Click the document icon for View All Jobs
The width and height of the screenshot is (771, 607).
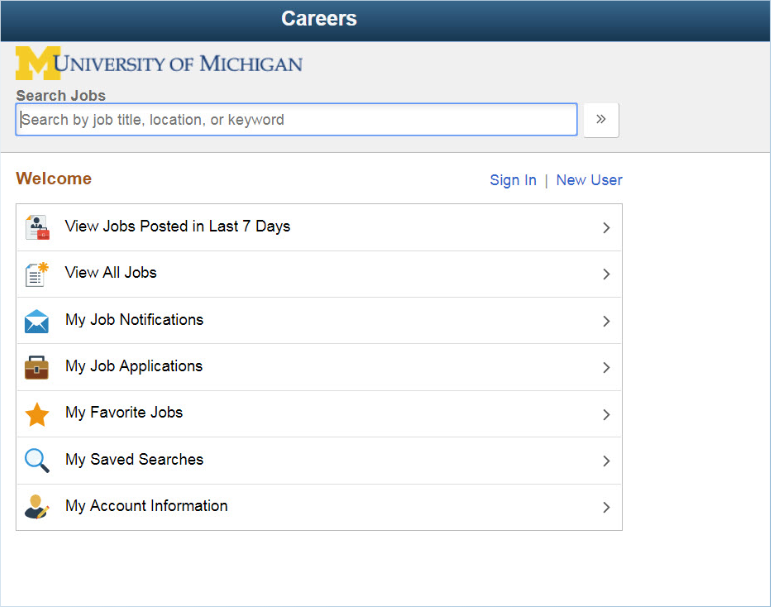click(37, 274)
